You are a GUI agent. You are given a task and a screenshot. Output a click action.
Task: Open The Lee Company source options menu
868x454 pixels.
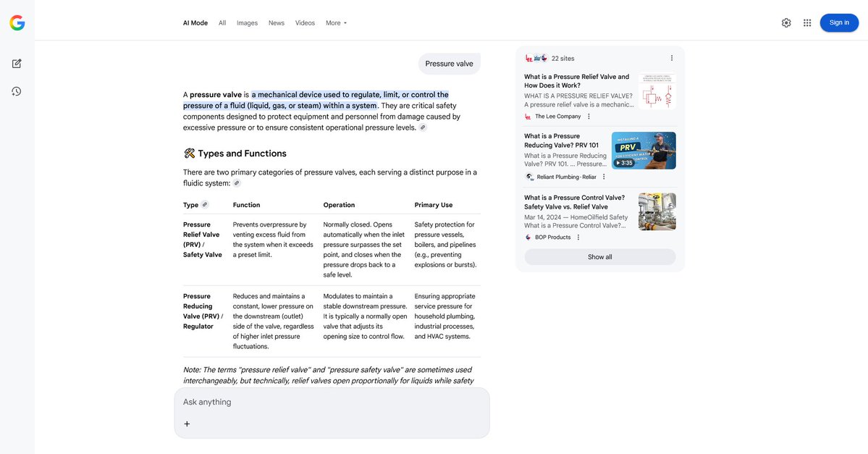pyautogui.click(x=589, y=117)
